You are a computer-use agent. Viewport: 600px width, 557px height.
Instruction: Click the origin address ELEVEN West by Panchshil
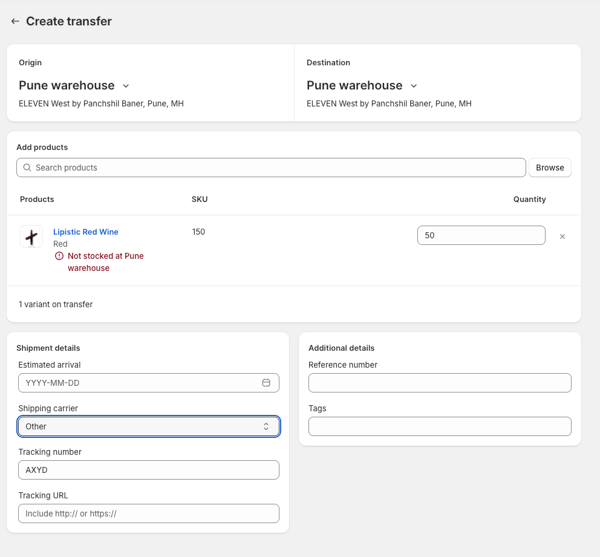click(x=101, y=104)
